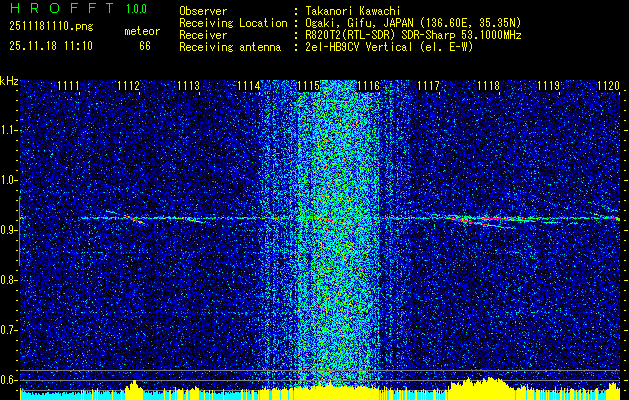Click the 1.0 kHz frequency label
Viewport: 629px width, 400px height.
[x=7, y=181]
